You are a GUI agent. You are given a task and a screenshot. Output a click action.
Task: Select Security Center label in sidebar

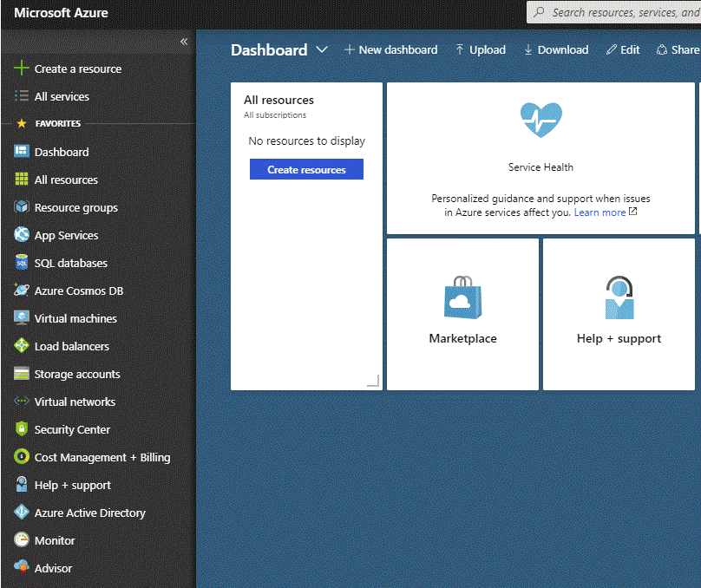point(72,430)
